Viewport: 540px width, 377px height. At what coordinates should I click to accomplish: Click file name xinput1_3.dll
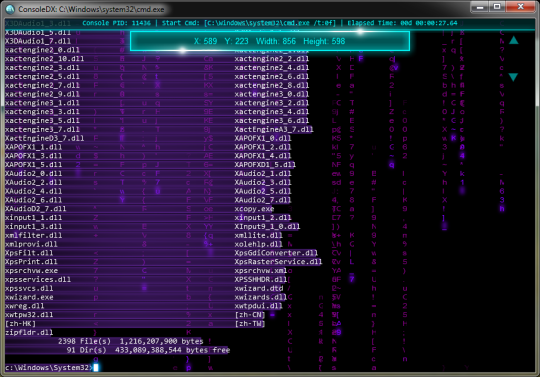click(x=33, y=227)
